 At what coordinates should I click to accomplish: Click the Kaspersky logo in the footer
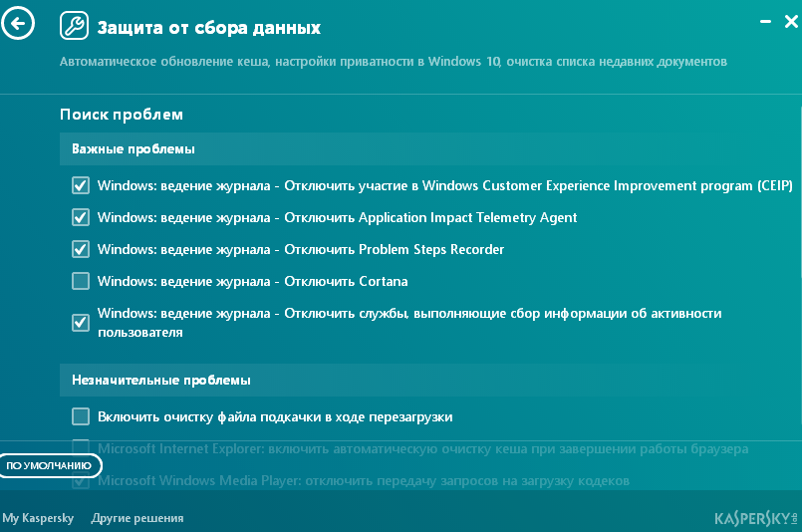[755, 519]
